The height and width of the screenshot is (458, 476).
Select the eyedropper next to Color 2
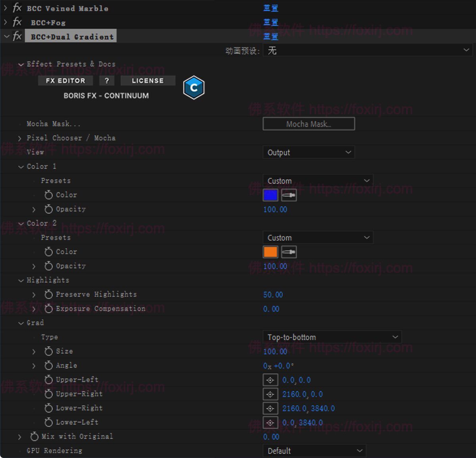[288, 251]
